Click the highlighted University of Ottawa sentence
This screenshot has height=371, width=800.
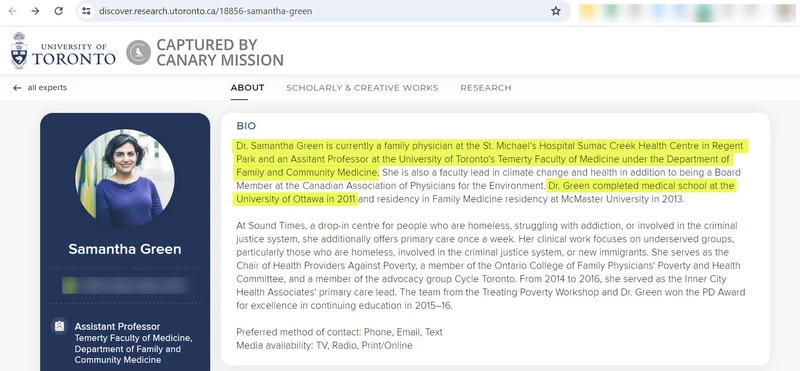click(x=485, y=192)
